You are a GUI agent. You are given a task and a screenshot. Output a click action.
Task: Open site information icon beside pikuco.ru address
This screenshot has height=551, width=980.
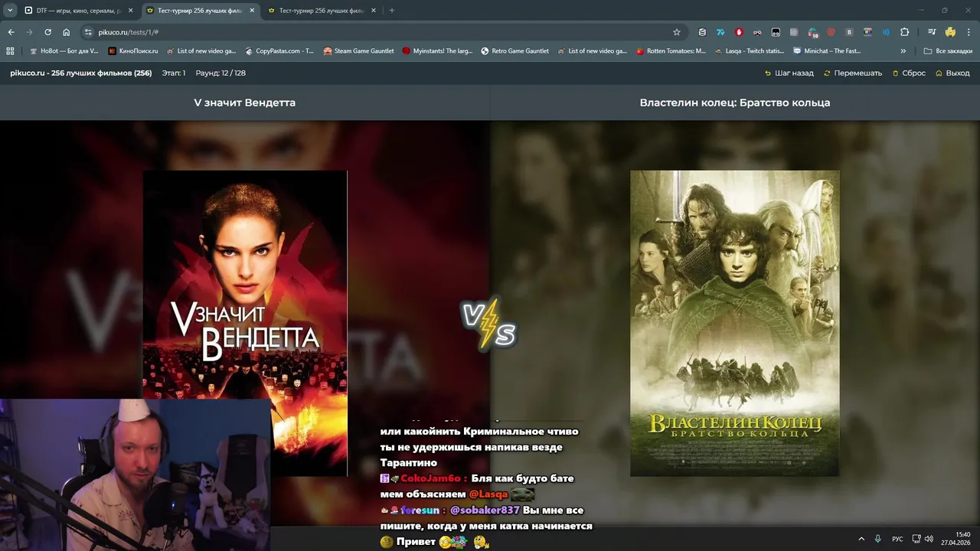point(88,32)
